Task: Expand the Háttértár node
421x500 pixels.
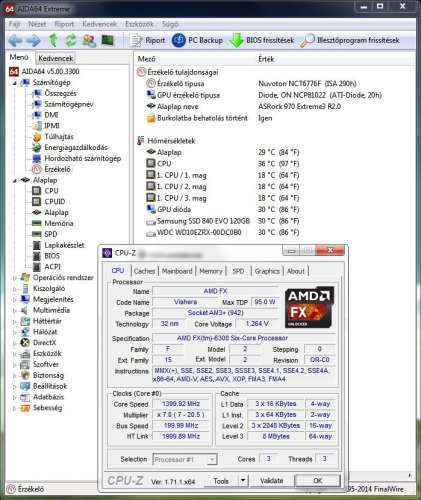Action: point(15,321)
